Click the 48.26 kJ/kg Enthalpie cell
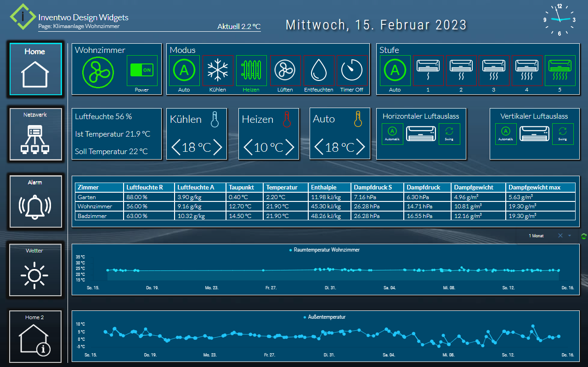 (x=329, y=216)
